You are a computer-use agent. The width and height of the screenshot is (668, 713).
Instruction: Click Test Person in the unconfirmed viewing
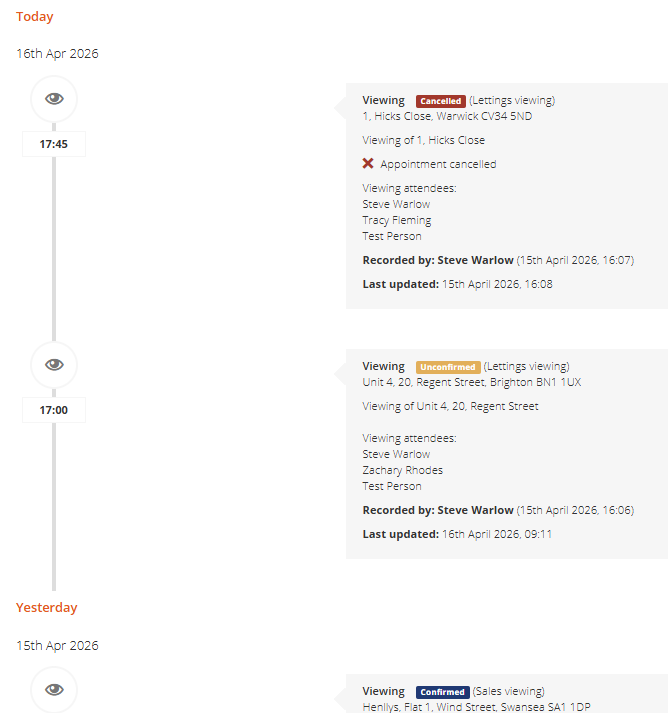tap(392, 486)
